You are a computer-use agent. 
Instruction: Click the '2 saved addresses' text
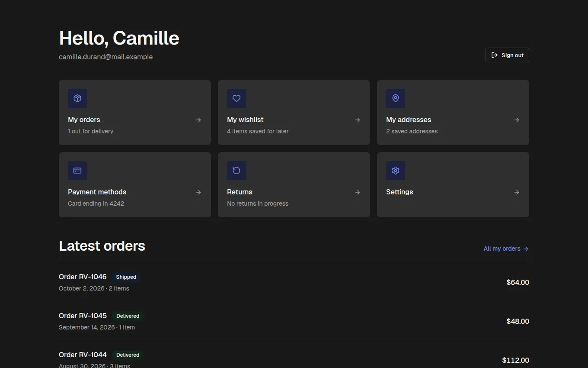point(412,131)
